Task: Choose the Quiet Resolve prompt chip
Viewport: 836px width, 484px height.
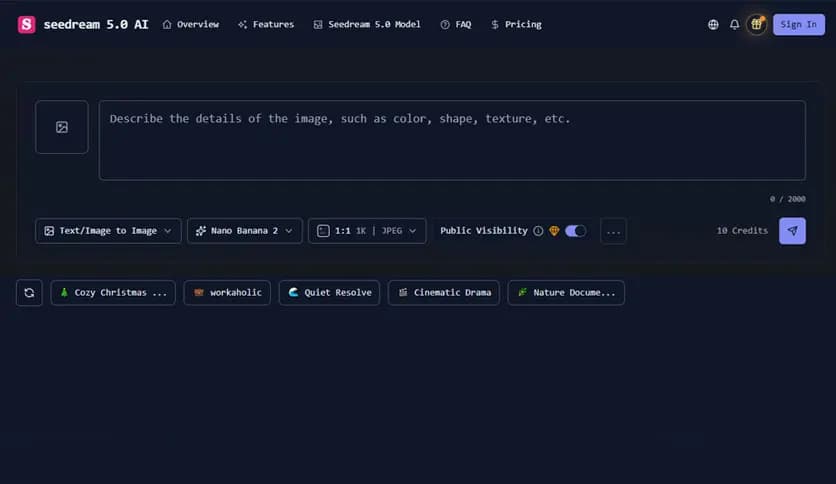Action: click(329, 293)
